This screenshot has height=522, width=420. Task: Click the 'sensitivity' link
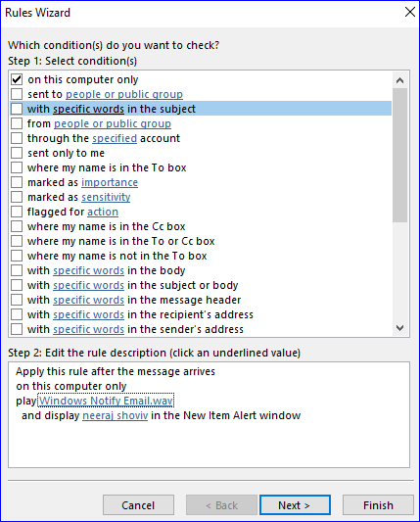(106, 197)
